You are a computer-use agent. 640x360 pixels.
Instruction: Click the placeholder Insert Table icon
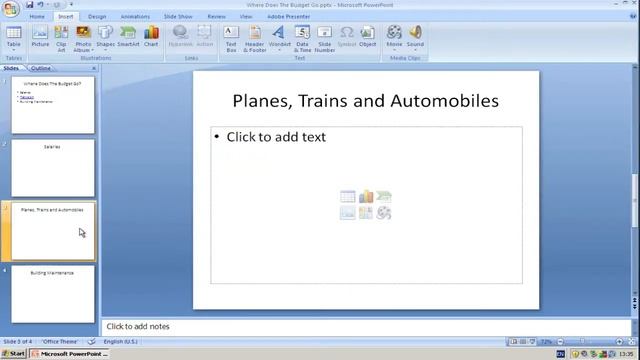[x=347, y=197]
